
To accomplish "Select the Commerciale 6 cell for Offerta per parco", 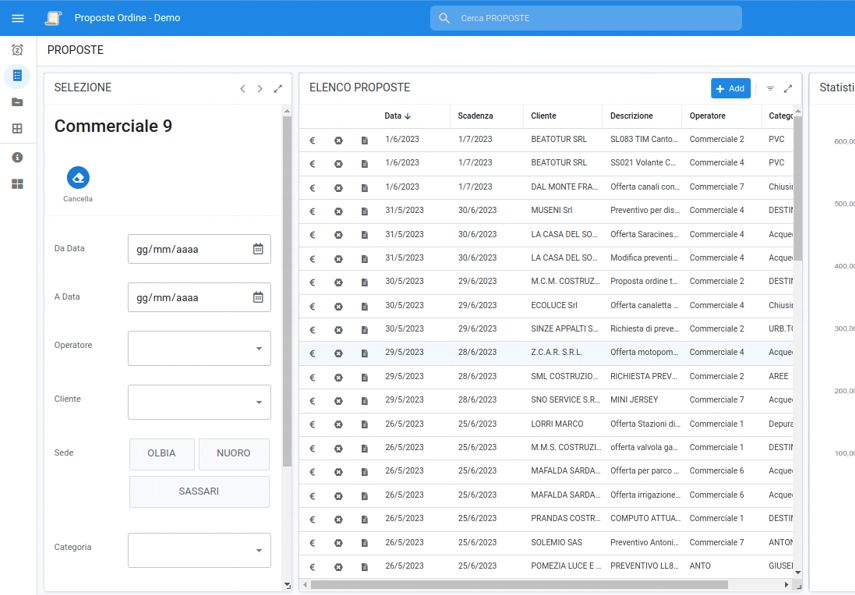I will tap(716, 471).
